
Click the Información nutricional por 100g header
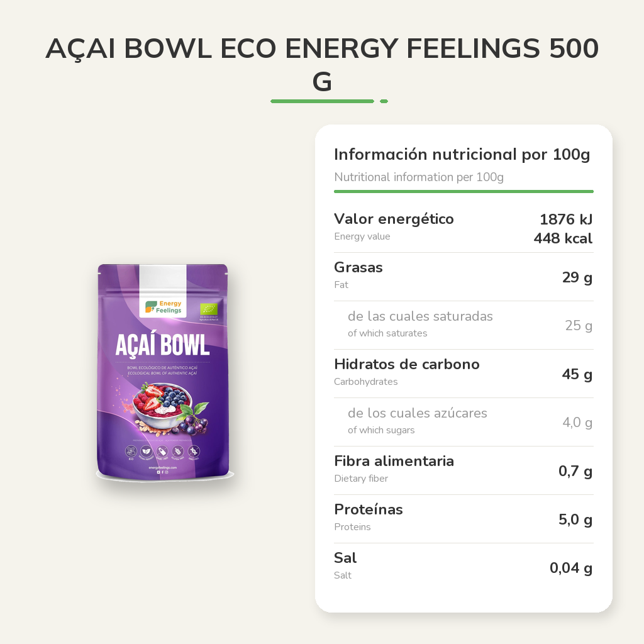point(462,155)
